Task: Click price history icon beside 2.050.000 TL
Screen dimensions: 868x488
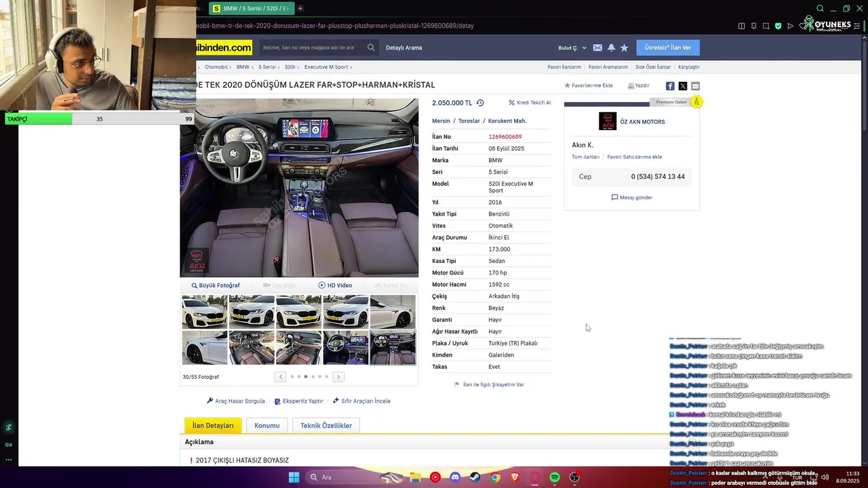Action: coord(480,103)
